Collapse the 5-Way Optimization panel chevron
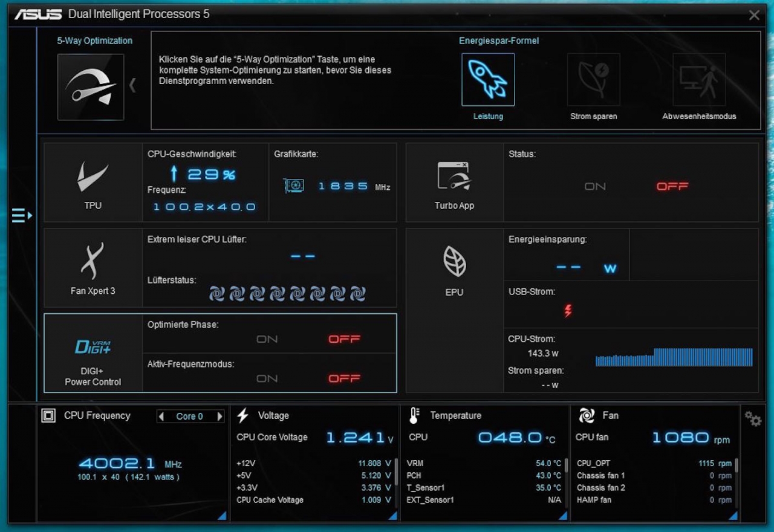 [x=132, y=86]
